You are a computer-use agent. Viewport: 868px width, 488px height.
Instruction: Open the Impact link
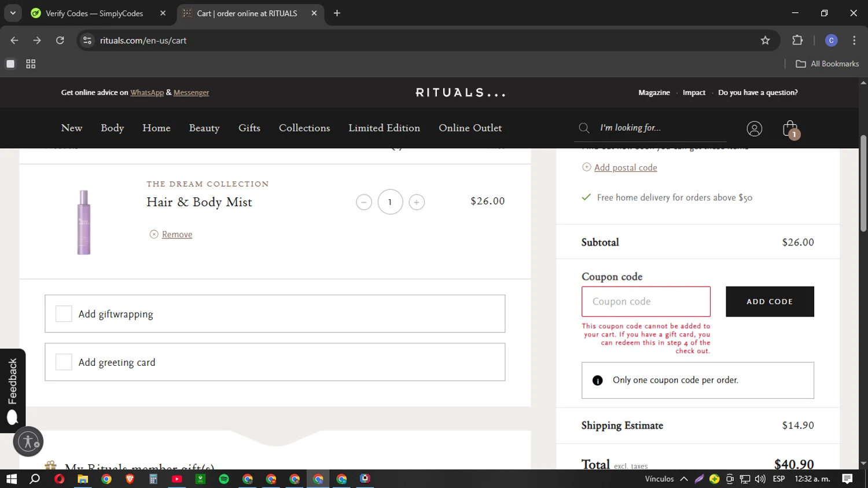tap(694, 93)
